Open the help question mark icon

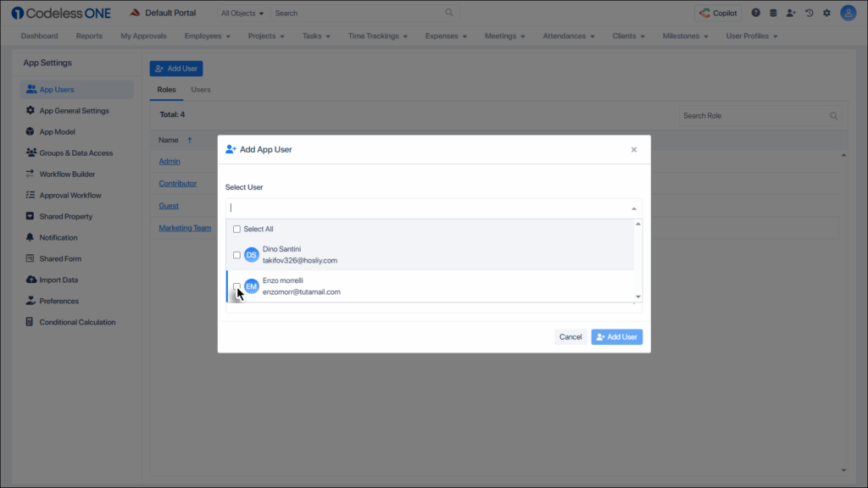coord(755,13)
